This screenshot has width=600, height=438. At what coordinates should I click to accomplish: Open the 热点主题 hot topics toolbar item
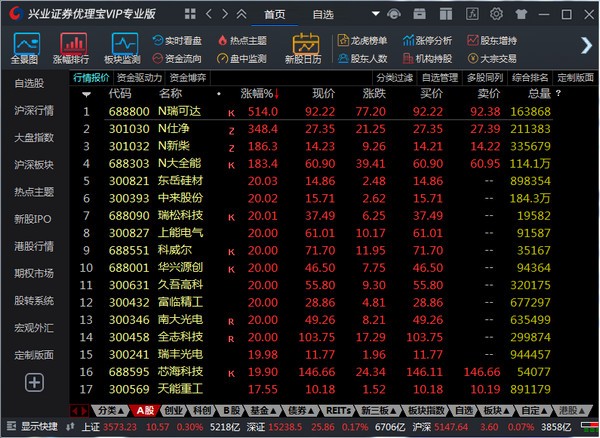pyautogui.click(x=242, y=41)
